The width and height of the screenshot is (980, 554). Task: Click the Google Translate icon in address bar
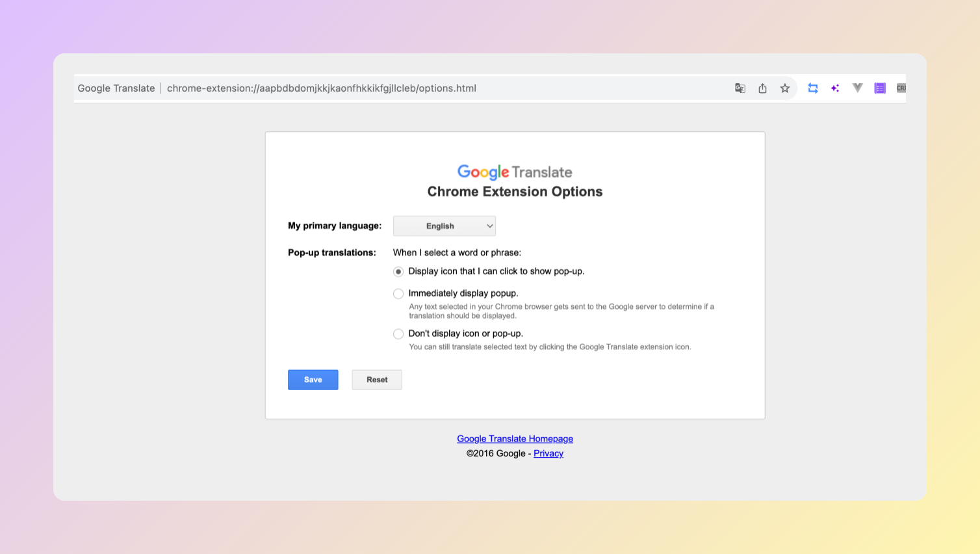(740, 88)
